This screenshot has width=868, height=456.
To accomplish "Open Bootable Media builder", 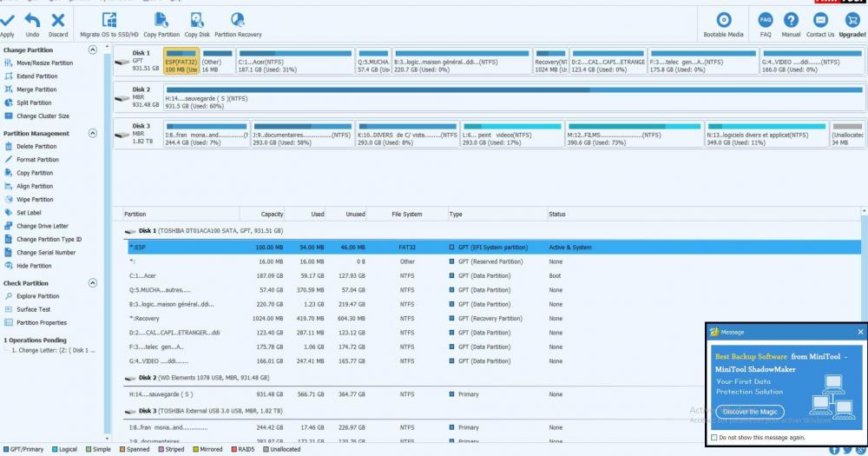I will point(723,21).
